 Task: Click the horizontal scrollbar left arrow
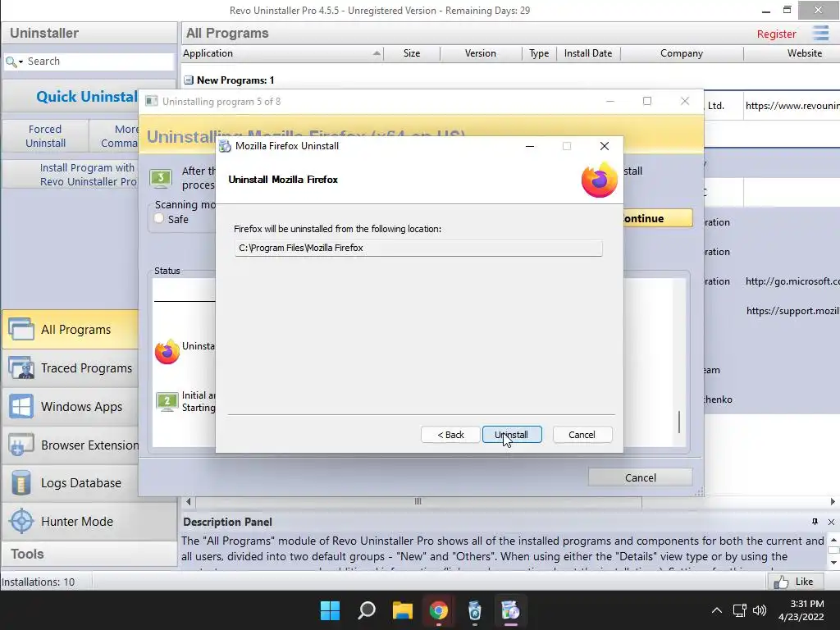coord(189,501)
